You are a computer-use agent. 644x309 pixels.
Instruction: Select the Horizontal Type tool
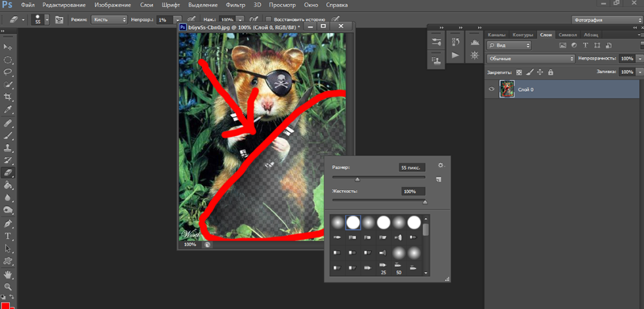8,236
